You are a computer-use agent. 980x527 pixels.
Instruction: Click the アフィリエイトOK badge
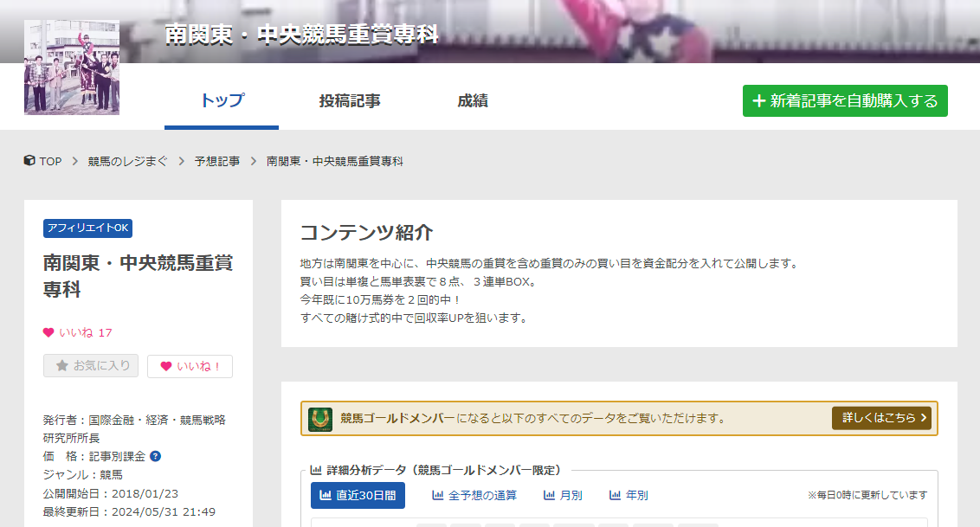pyautogui.click(x=87, y=228)
